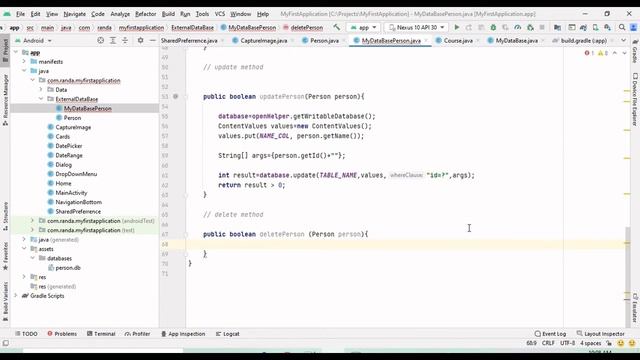This screenshot has width=640, height=360.
Task: Click gutter icon beside updatePerson line
Action: 176,96
